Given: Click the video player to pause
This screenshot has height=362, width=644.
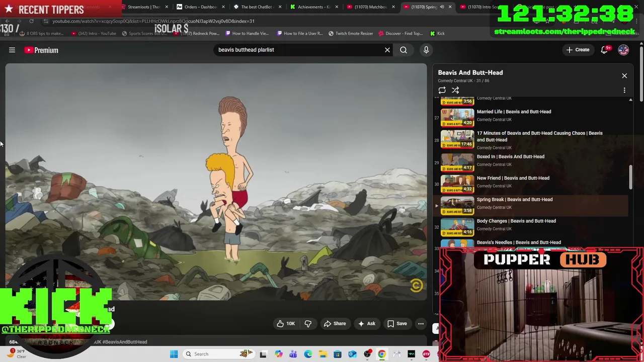Looking at the screenshot, I should click(x=216, y=182).
